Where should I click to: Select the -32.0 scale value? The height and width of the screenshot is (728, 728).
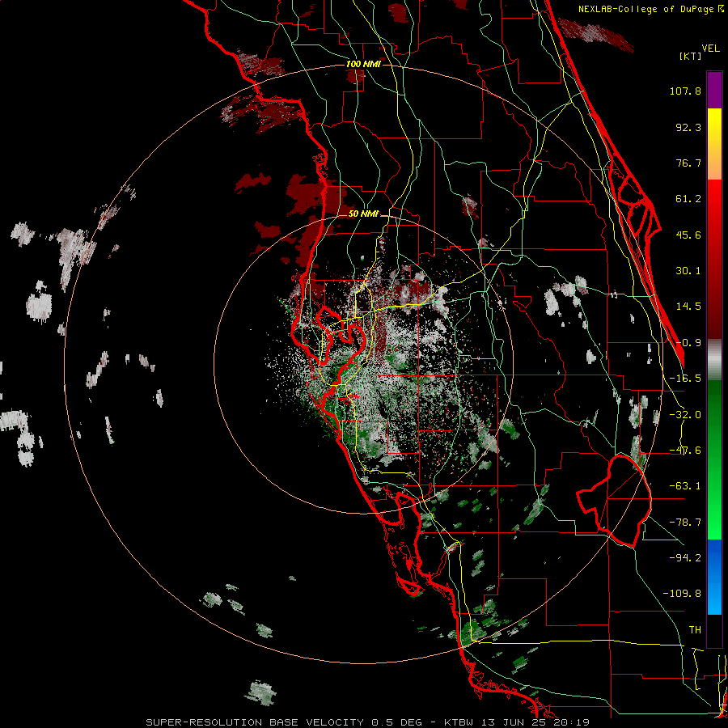tap(685, 415)
